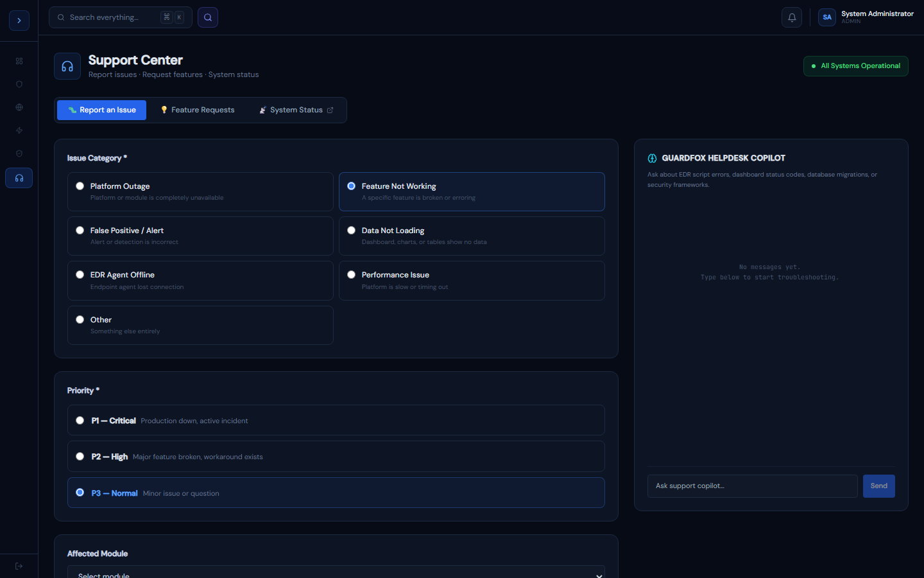This screenshot has width=924, height=578.
Task: Open the shield-check icon in sidebar
Action: click(x=19, y=153)
